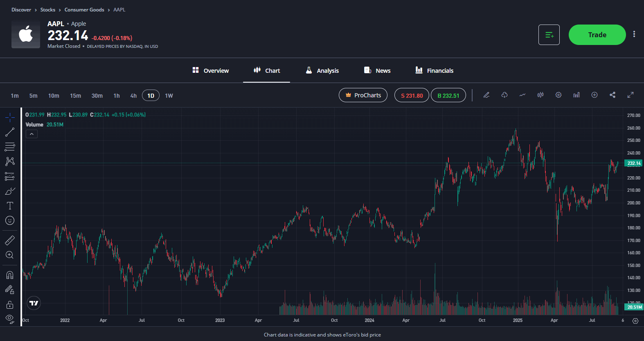Click the cloud save chart icon
The height and width of the screenshot is (341, 644).
pyautogui.click(x=504, y=95)
